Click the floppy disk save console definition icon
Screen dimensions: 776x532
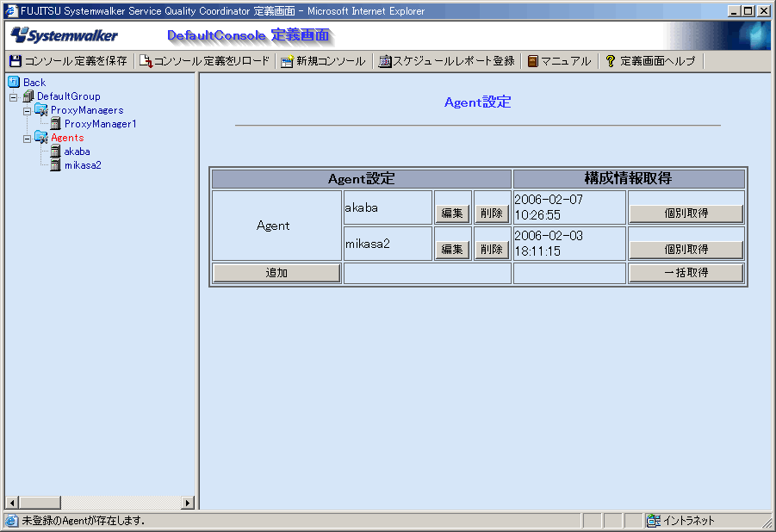point(15,61)
